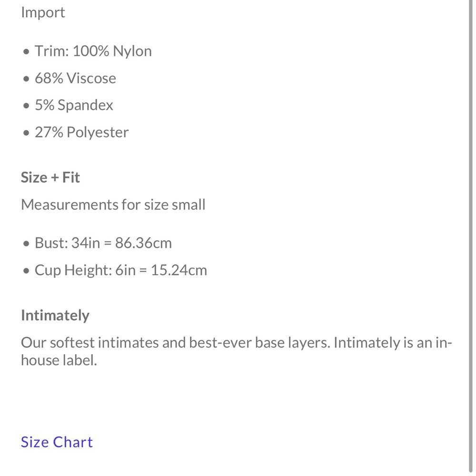
Task: Select the "27% Polyester" bullet item
Action: click(81, 132)
